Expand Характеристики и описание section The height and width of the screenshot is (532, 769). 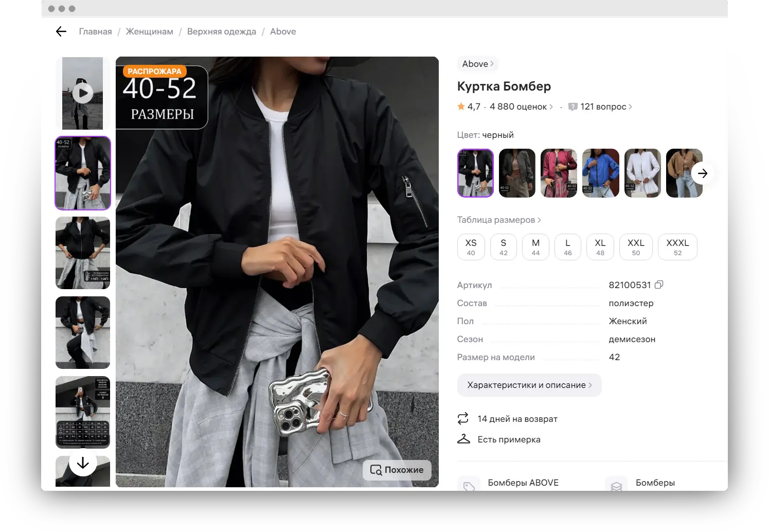(x=529, y=385)
